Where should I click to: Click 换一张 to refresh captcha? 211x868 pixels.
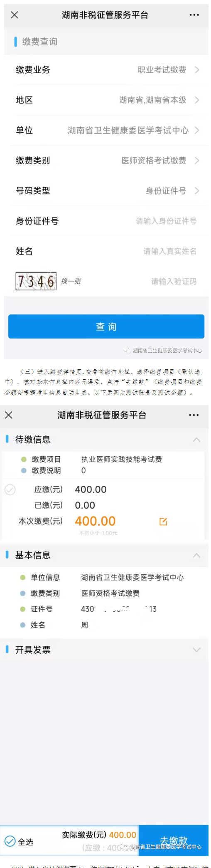[71, 282]
